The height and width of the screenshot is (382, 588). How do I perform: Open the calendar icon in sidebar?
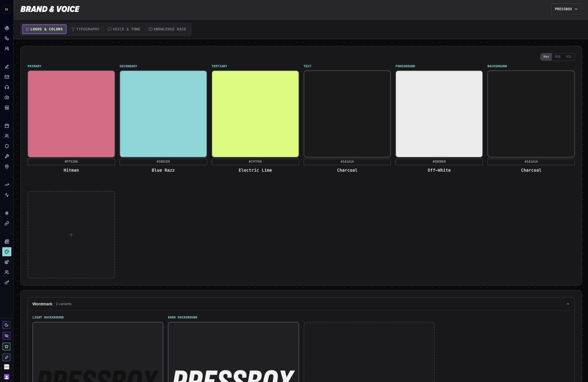pos(7,126)
